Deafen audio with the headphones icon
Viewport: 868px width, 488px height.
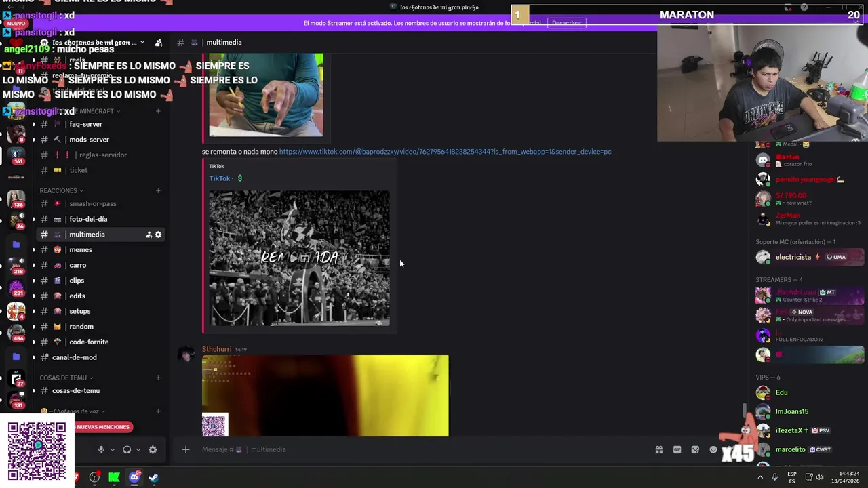click(x=127, y=449)
